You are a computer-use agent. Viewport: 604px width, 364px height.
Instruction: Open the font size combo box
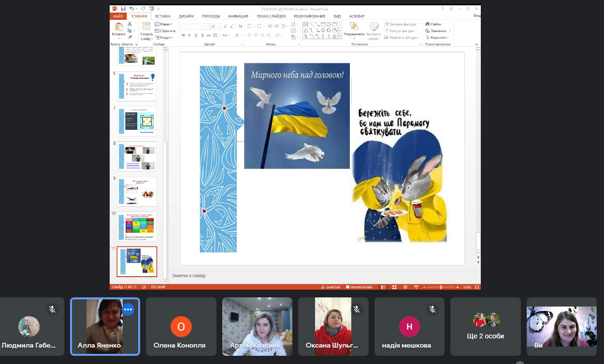coord(216,26)
